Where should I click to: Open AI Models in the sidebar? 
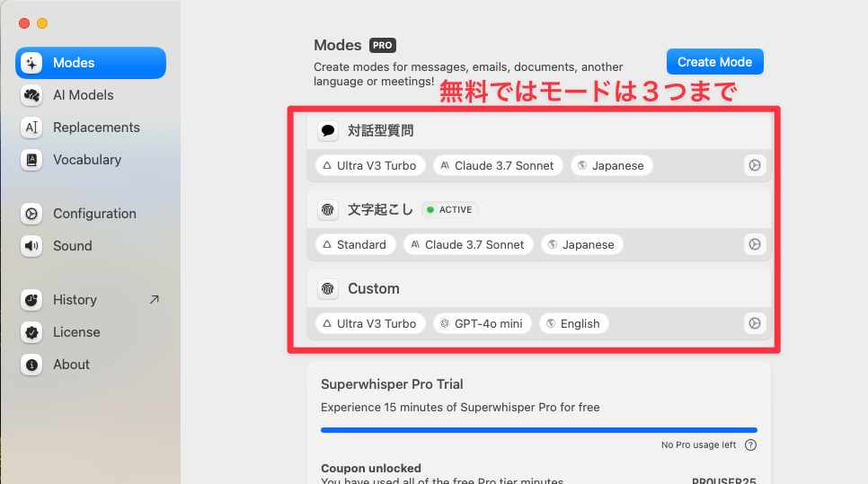pyautogui.click(x=91, y=95)
